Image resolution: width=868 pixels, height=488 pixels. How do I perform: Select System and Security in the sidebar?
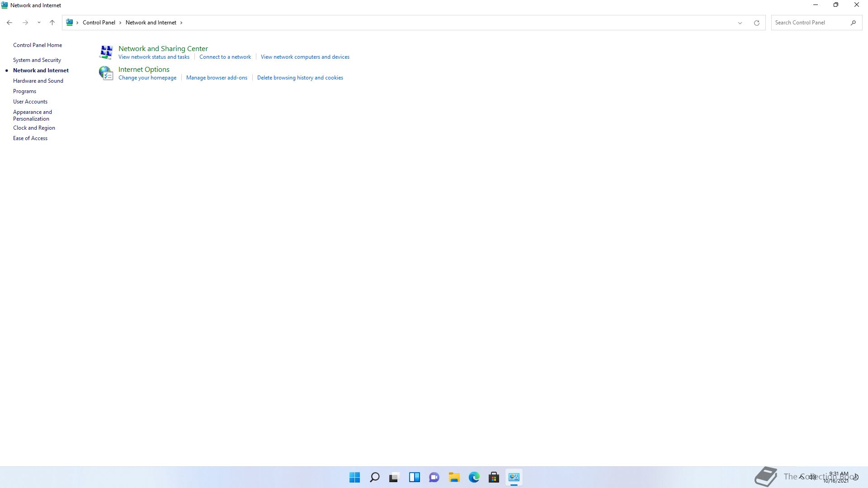click(37, 60)
